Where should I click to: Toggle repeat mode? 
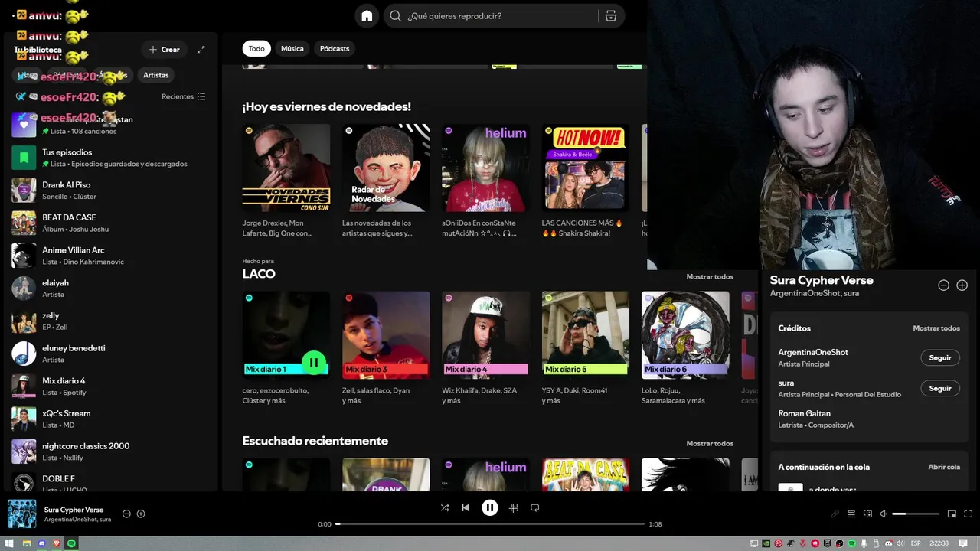pyautogui.click(x=535, y=507)
